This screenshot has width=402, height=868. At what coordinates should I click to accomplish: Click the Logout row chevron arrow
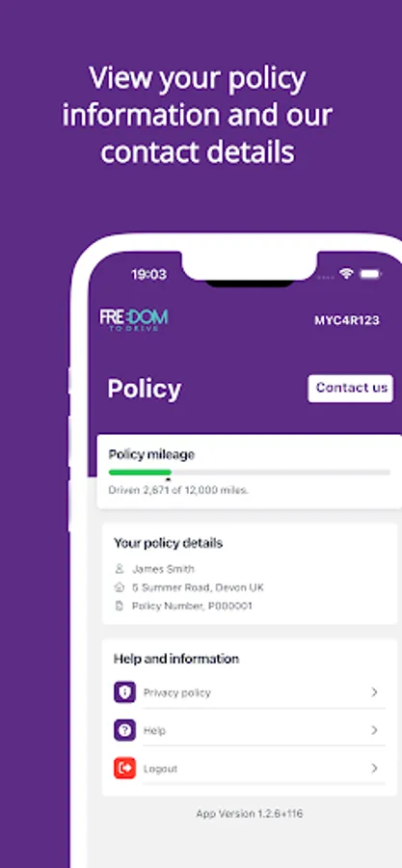(x=374, y=768)
